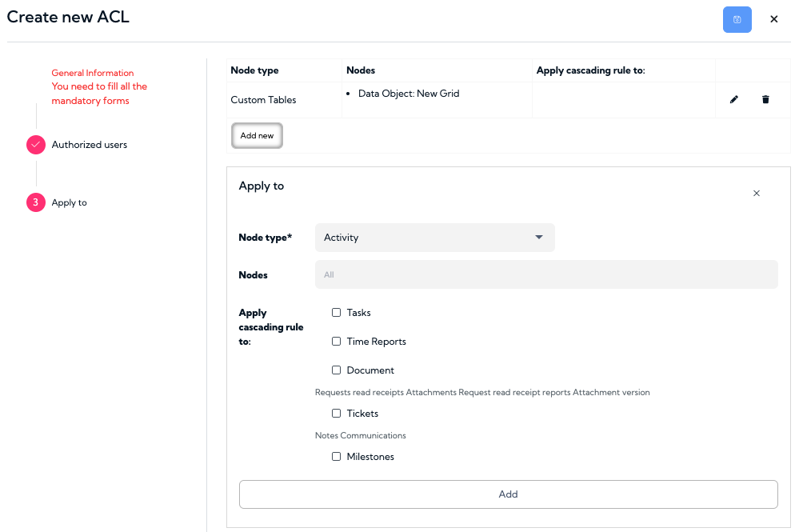Expand the Node type dropdown arrow
799x532 pixels.
pos(538,237)
